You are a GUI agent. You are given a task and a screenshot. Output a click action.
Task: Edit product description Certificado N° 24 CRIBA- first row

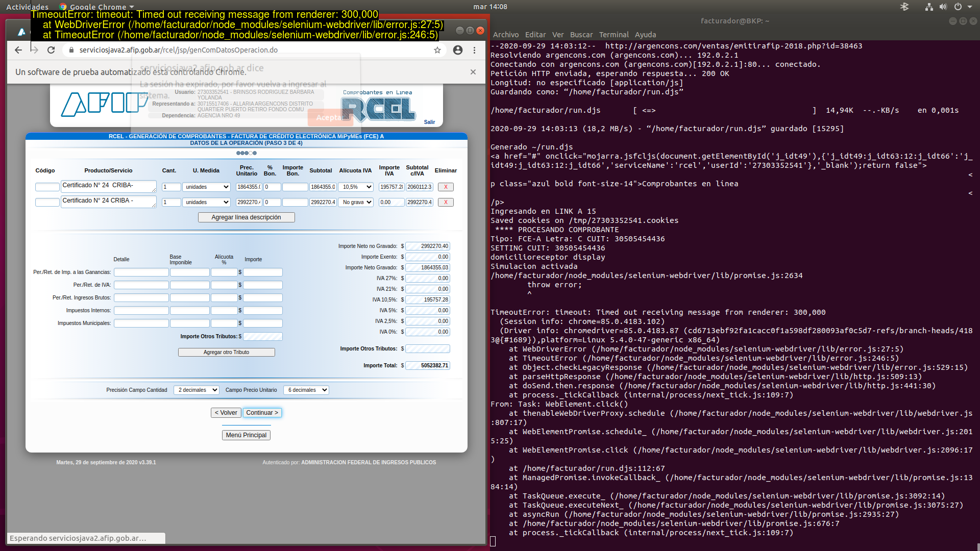tap(108, 186)
